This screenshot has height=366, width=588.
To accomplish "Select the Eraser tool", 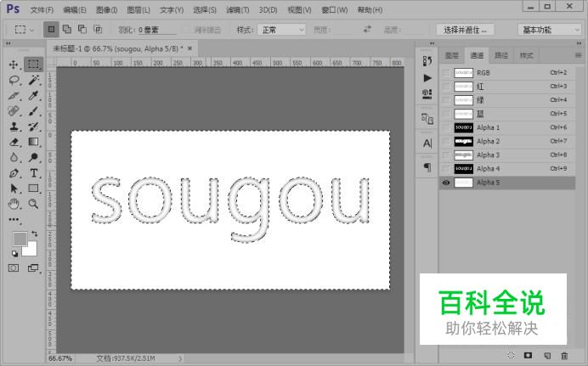I will [14, 142].
